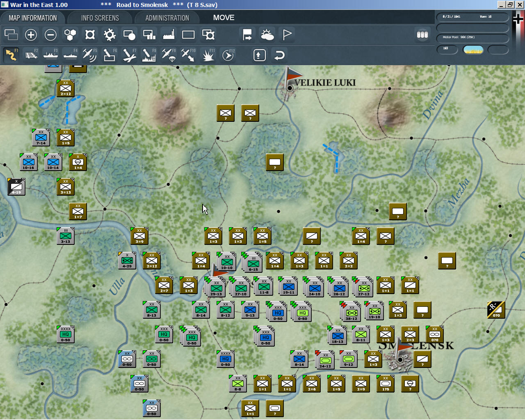Open the MAP INFORMATION tab

tap(33, 18)
